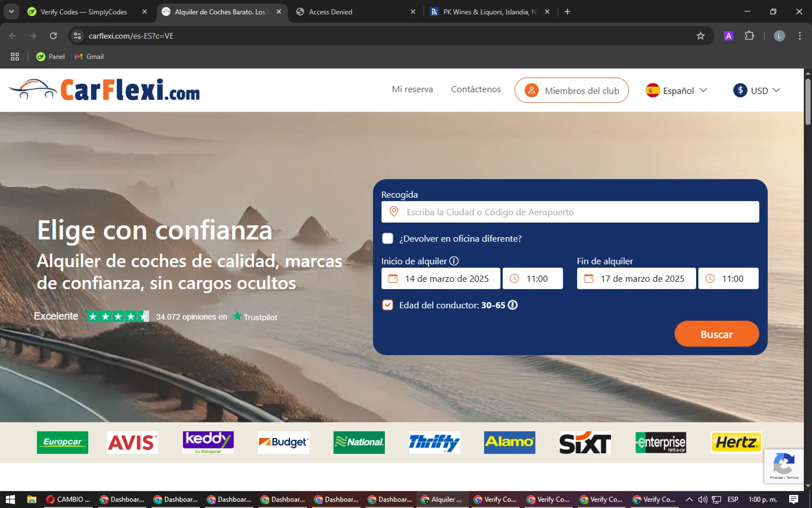Image resolution: width=812 pixels, height=508 pixels.
Task: Click Miembros del club button
Action: [x=572, y=90]
